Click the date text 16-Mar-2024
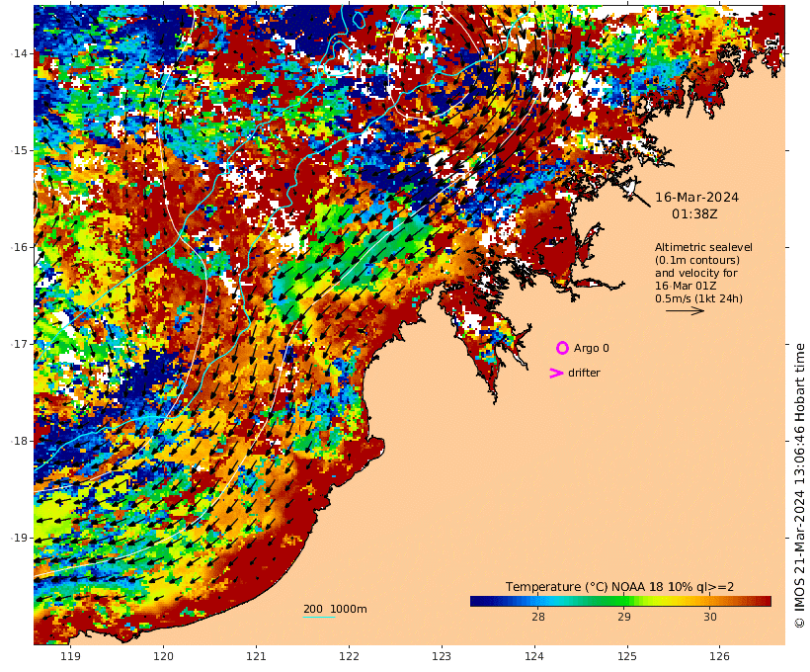810x672 pixels. click(696, 197)
